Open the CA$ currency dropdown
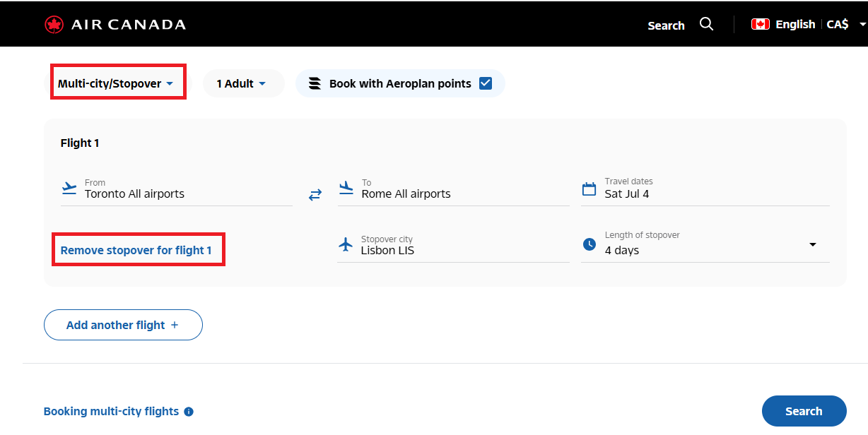This screenshot has height=435, width=868. [x=840, y=23]
